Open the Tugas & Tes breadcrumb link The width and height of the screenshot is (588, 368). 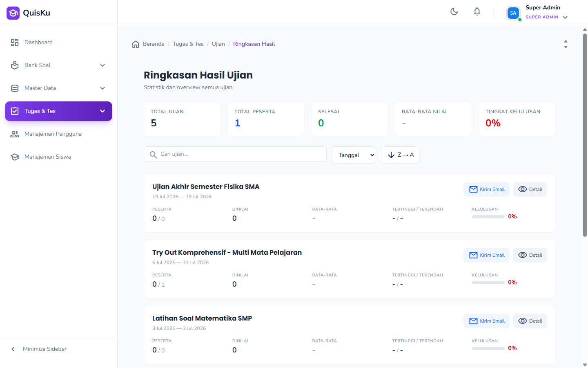click(x=188, y=44)
